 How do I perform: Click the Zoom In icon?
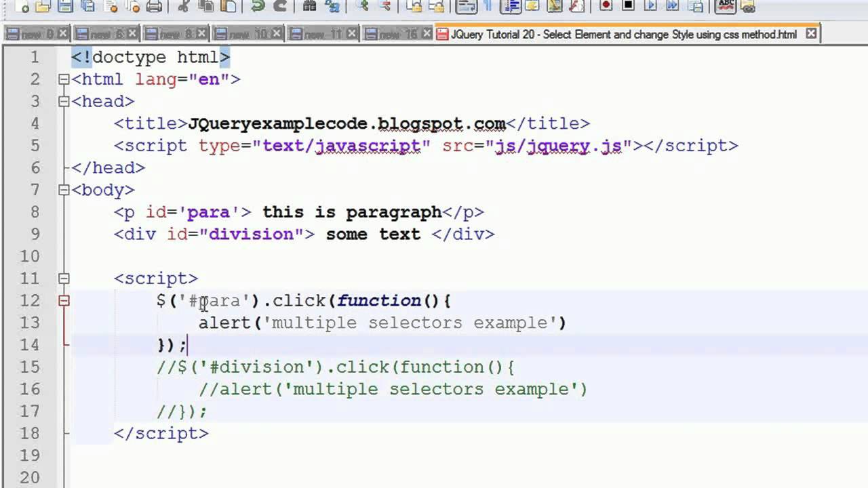pos(361,6)
